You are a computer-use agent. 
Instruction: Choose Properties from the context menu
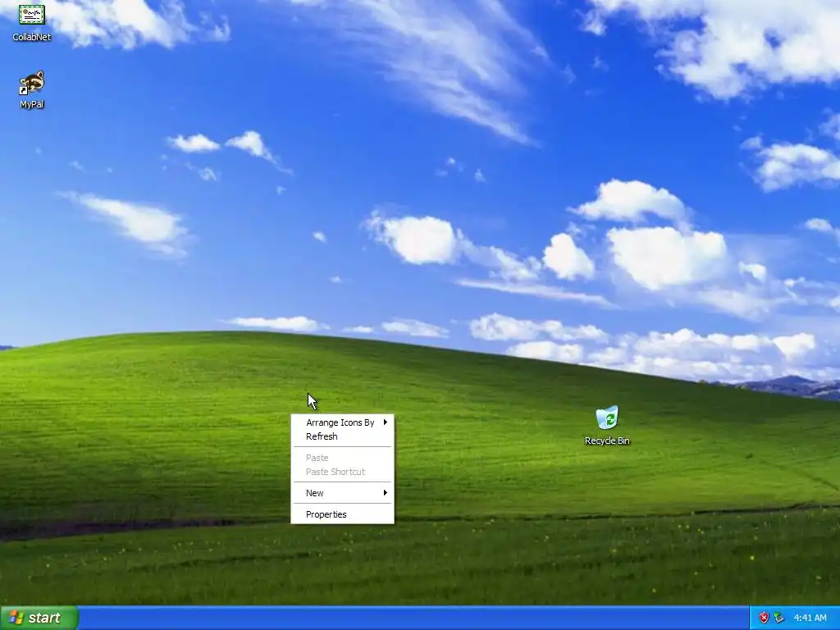coord(342,514)
